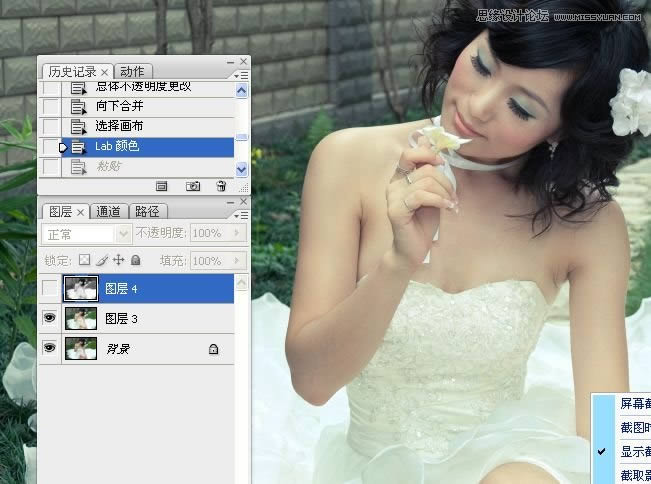Screen dimensions: 651x484
Task: Select the 图层 3 layer thumbnail
Action: (80, 319)
